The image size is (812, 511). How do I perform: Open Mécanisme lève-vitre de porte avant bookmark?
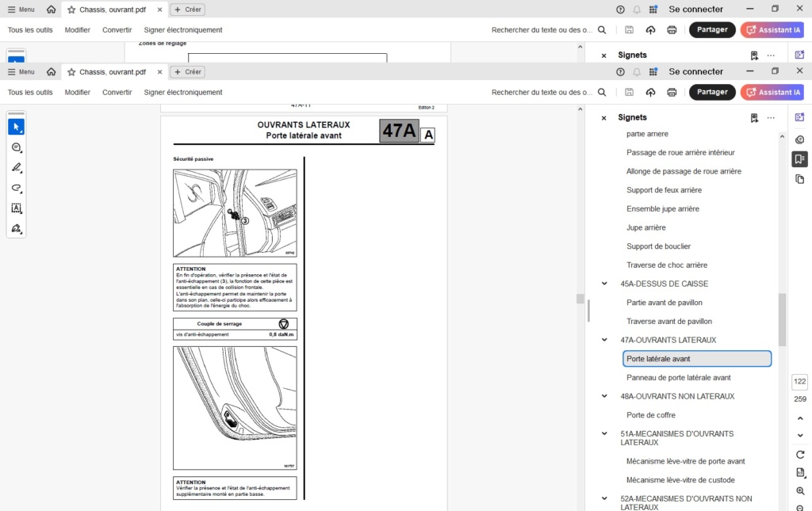click(686, 461)
